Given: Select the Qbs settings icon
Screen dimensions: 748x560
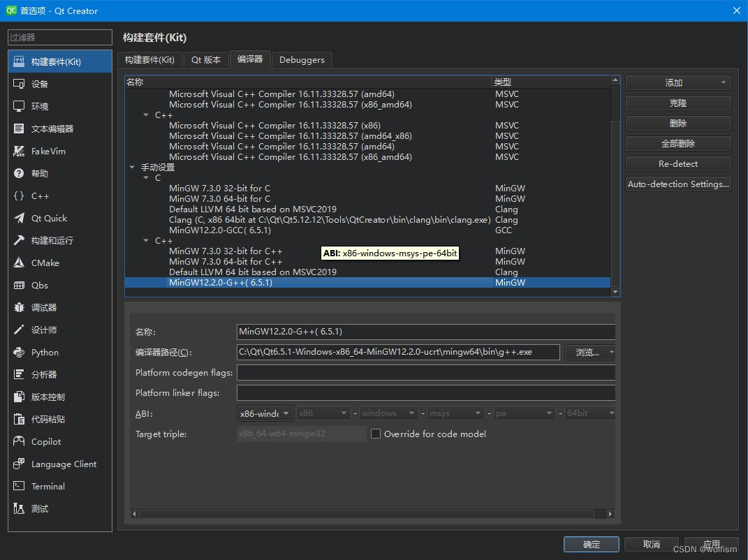Looking at the screenshot, I should [19, 286].
